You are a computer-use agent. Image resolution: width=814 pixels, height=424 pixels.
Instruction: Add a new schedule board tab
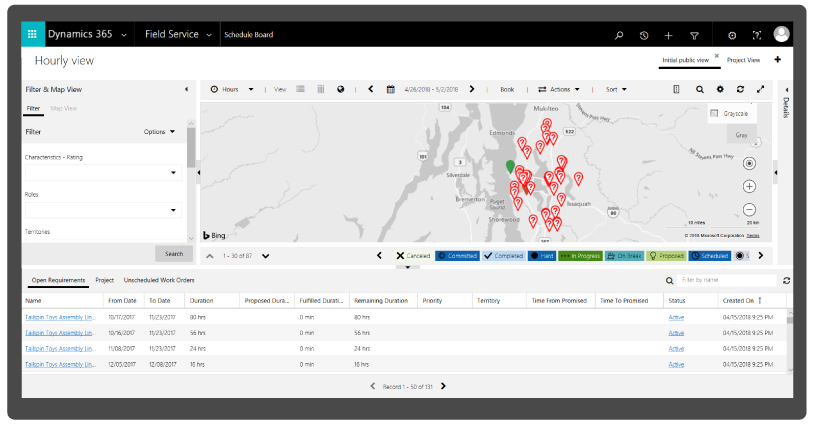778,60
